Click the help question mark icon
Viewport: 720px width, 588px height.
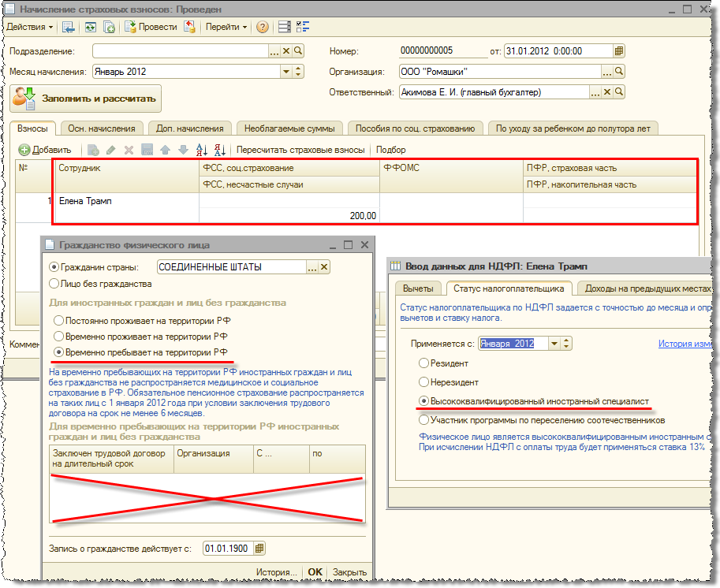pyautogui.click(x=263, y=27)
